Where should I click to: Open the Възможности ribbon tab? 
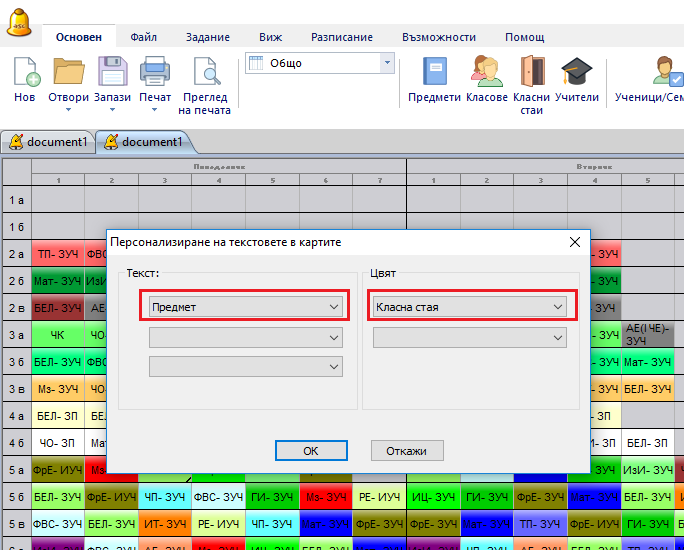click(438, 37)
